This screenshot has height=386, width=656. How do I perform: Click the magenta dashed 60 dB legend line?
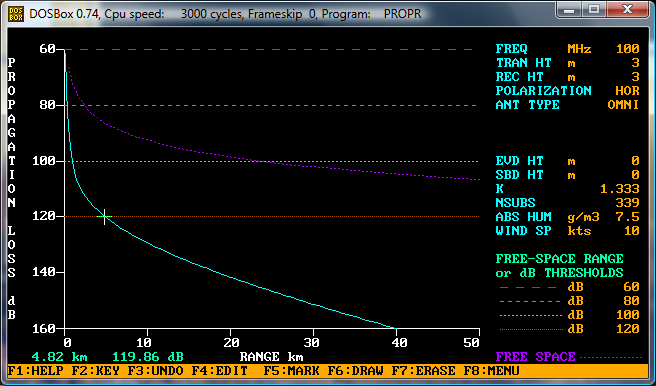coord(528,288)
